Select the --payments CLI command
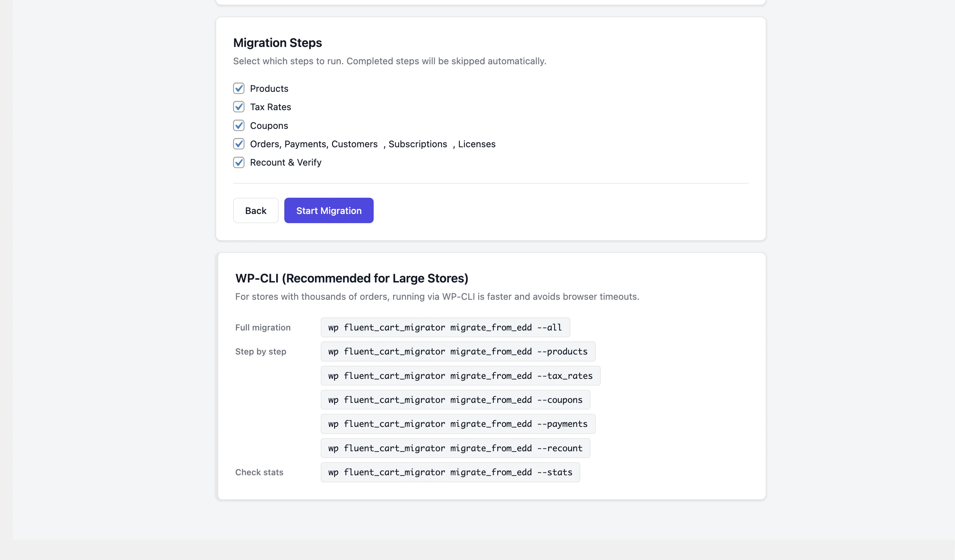 [457, 424]
